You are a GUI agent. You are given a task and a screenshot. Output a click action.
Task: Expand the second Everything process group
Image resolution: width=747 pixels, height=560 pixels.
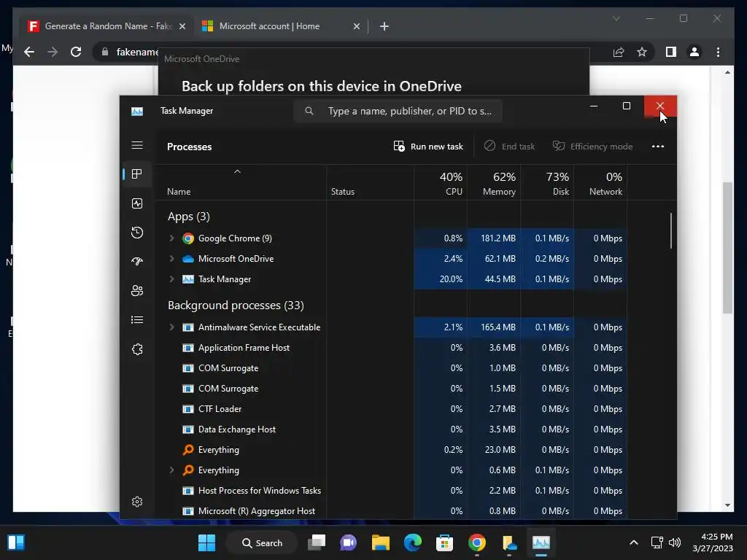click(172, 470)
